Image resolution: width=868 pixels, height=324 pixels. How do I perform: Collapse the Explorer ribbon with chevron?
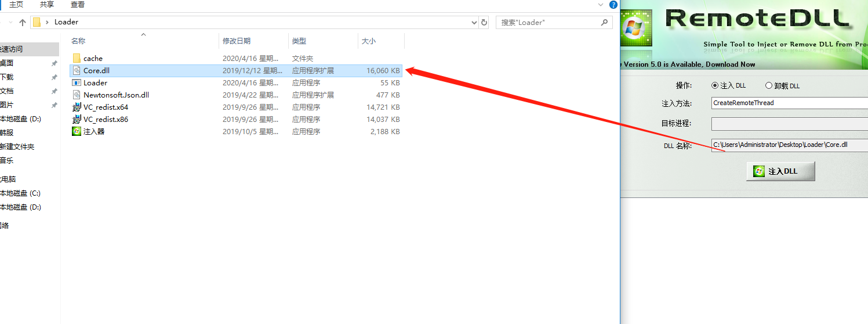click(600, 5)
